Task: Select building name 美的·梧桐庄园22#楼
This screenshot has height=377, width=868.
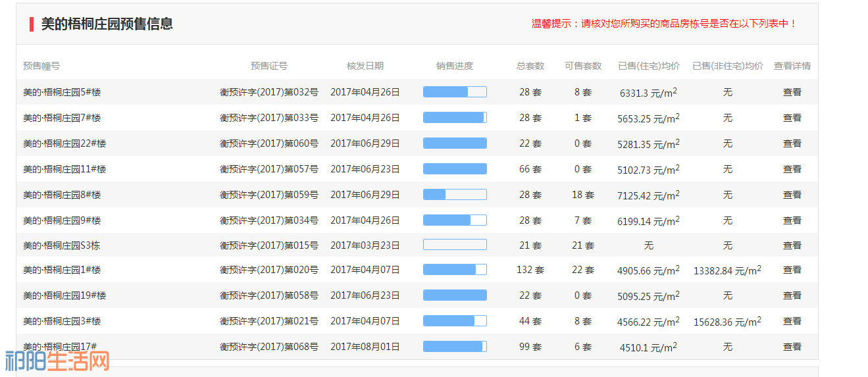Action: point(64,143)
